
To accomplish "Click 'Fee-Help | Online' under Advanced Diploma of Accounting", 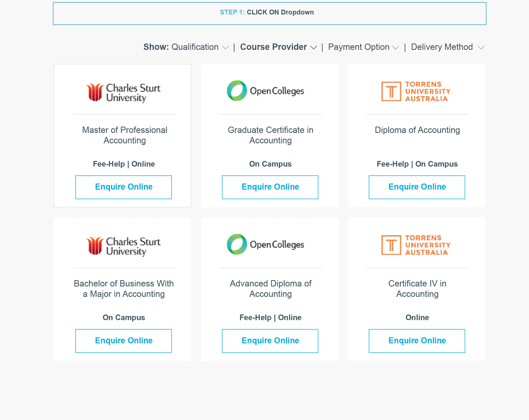I will pos(270,317).
